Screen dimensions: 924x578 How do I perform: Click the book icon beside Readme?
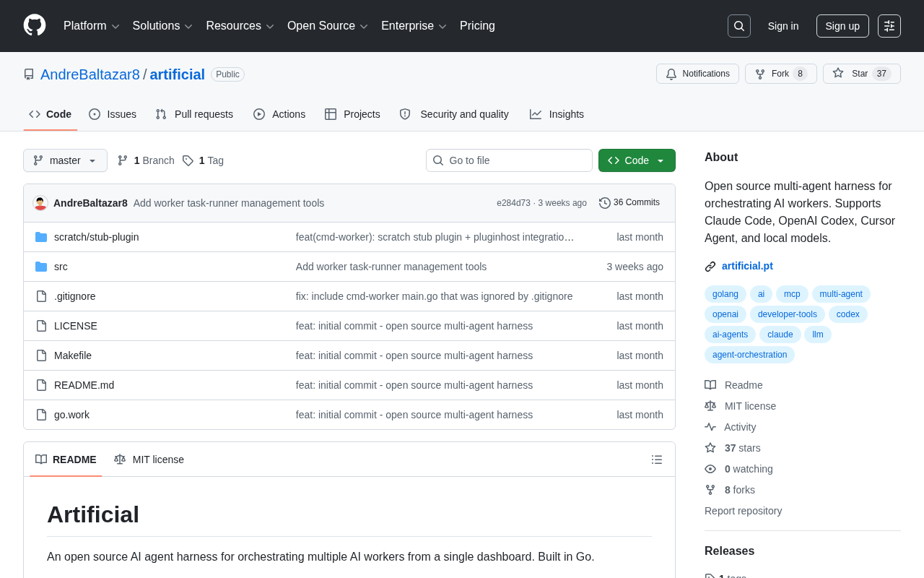coord(710,385)
